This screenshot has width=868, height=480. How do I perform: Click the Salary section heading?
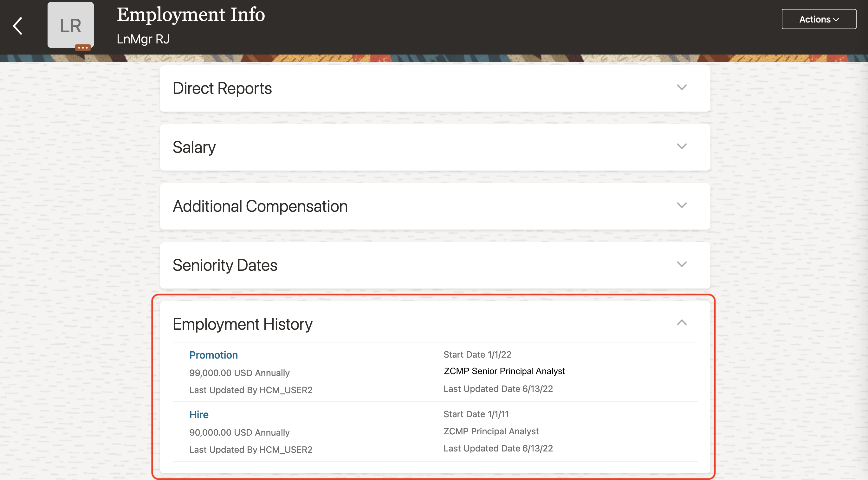194,147
